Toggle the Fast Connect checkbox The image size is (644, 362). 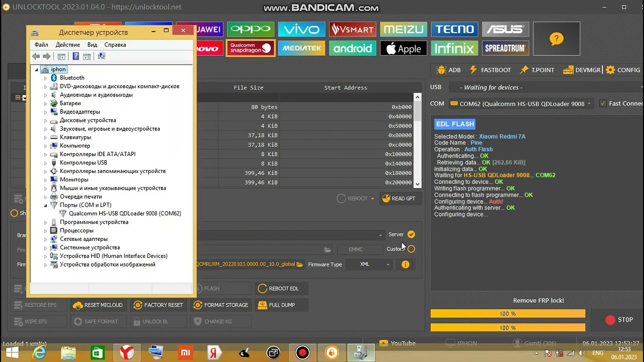click(603, 104)
